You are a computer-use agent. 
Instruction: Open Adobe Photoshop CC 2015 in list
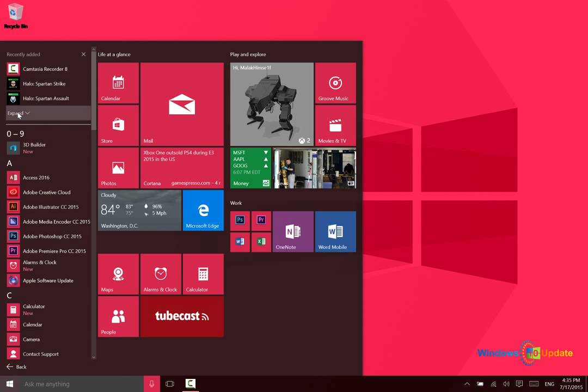coord(48,236)
